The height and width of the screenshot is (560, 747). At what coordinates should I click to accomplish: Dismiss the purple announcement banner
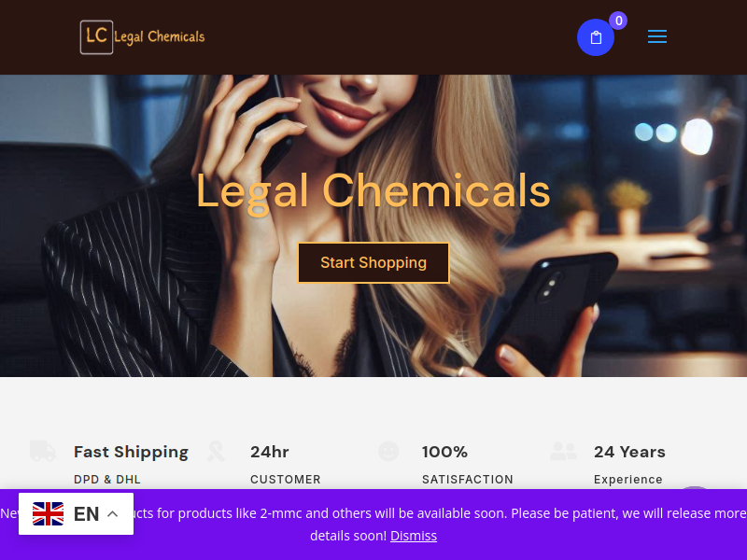[x=414, y=536]
